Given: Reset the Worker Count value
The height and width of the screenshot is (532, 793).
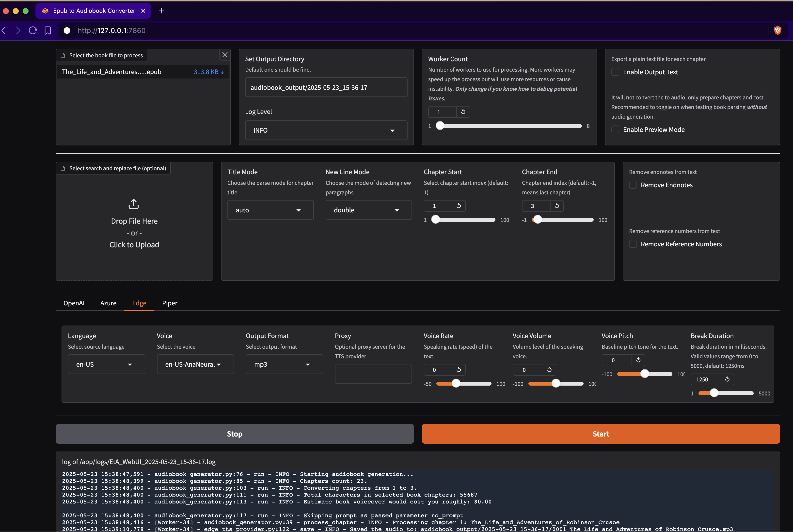Looking at the screenshot, I should pyautogui.click(x=463, y=112).
